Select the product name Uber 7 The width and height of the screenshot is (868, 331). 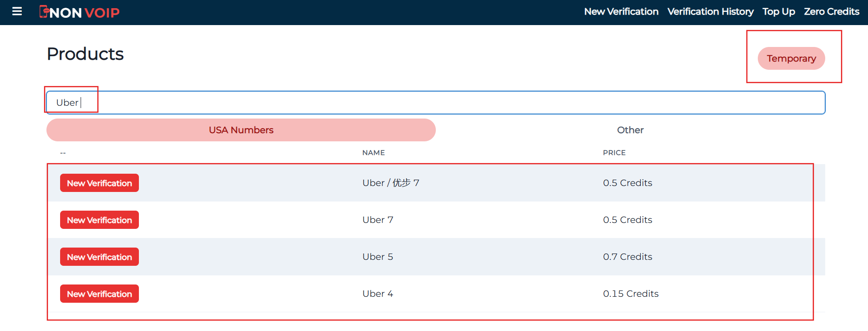pyautogui.click(x=378, y=220)
